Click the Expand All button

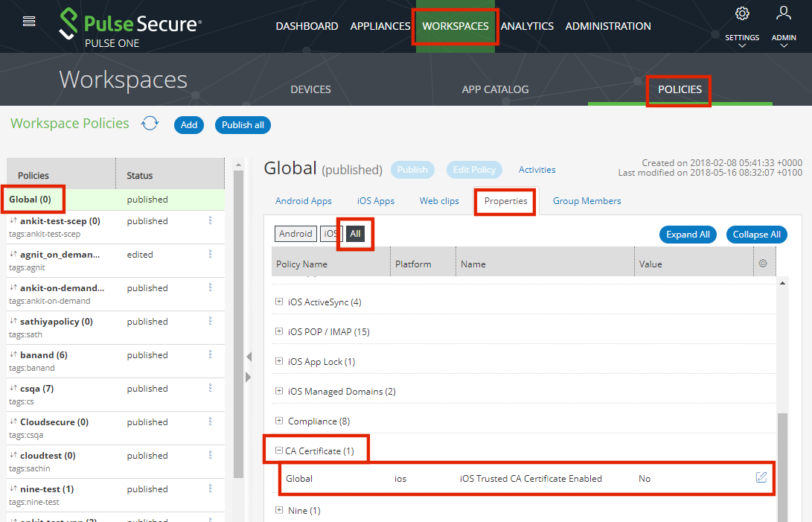688,235
